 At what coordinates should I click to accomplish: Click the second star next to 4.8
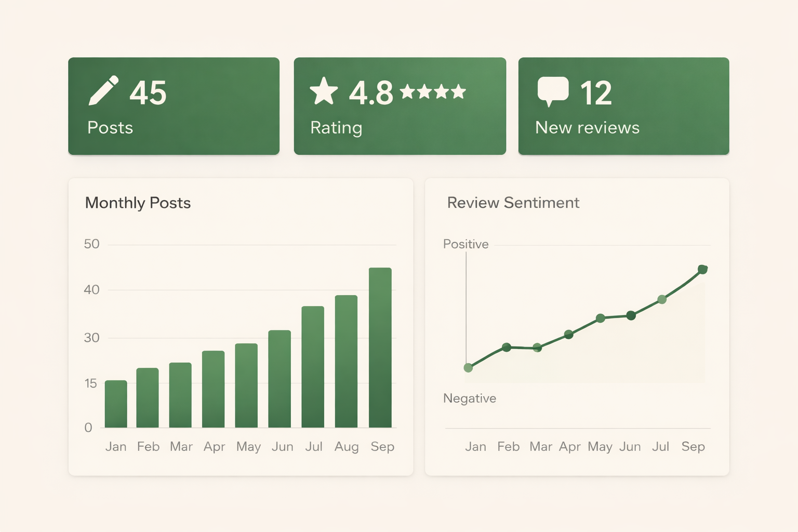[x=424, y=91]
